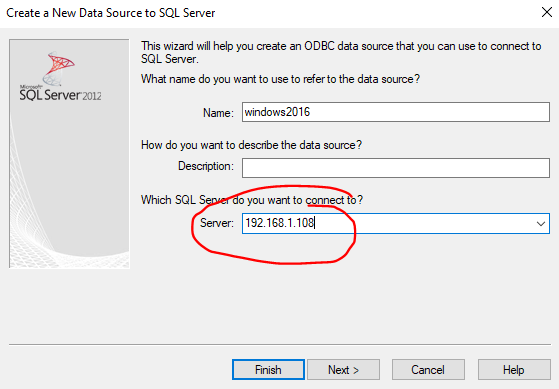Click the empty Description text field
Screen dimensions: 559x389
click(x=396, y=168)
